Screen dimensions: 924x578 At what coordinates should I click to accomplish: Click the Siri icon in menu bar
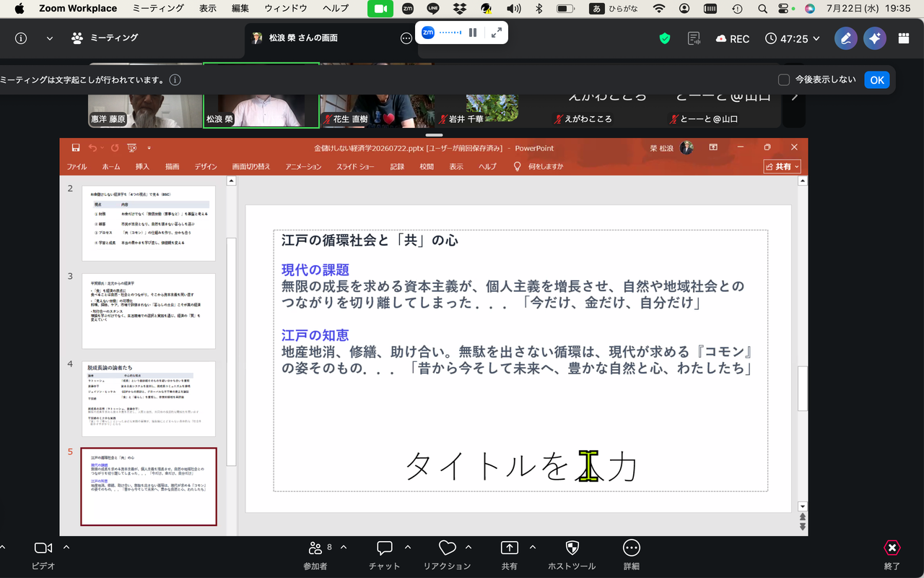[810, 9]
